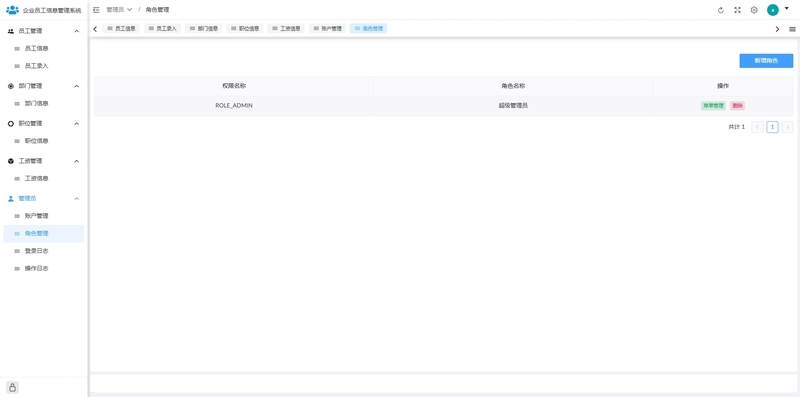The width and height of the screenshot is (800, 397).
Task: Toggle fullscreen mode icon
Action: point(737,10)
